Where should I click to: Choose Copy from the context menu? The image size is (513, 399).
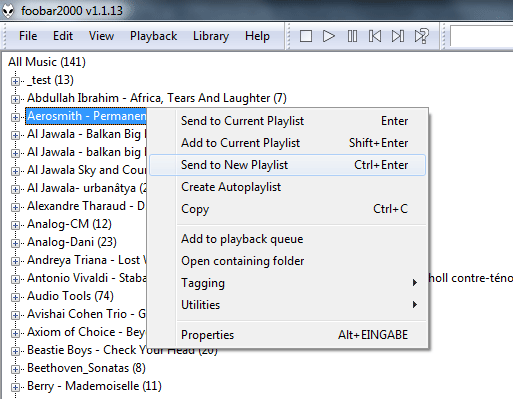[x=287, y=209]
